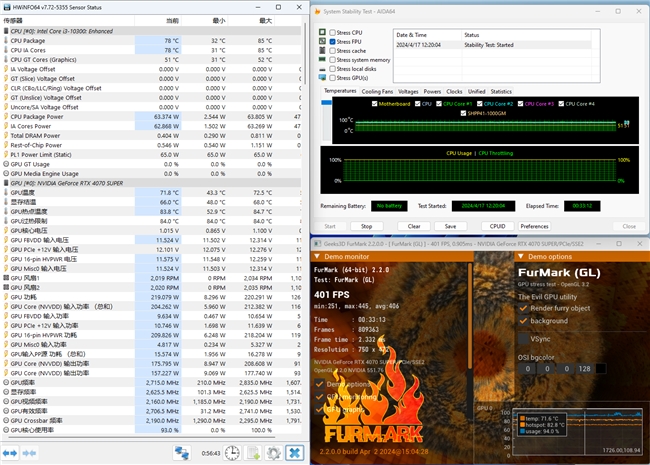Enable the Stress CPU checkbox
The width and height of the screenshot is (650, 465).
tap(332, 32)
